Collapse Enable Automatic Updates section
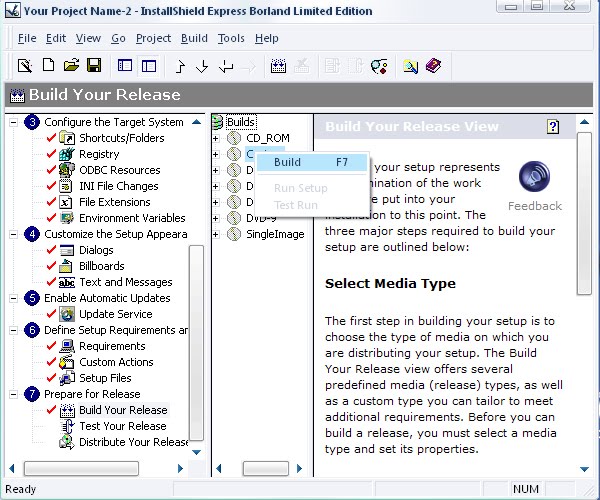 coord(13,298)
